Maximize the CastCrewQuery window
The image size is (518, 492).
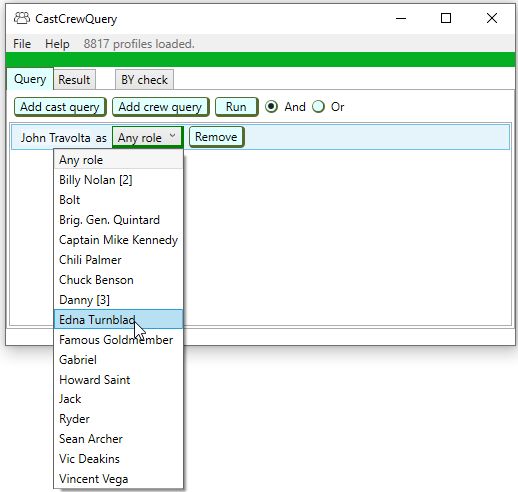[x=446, y=18]
